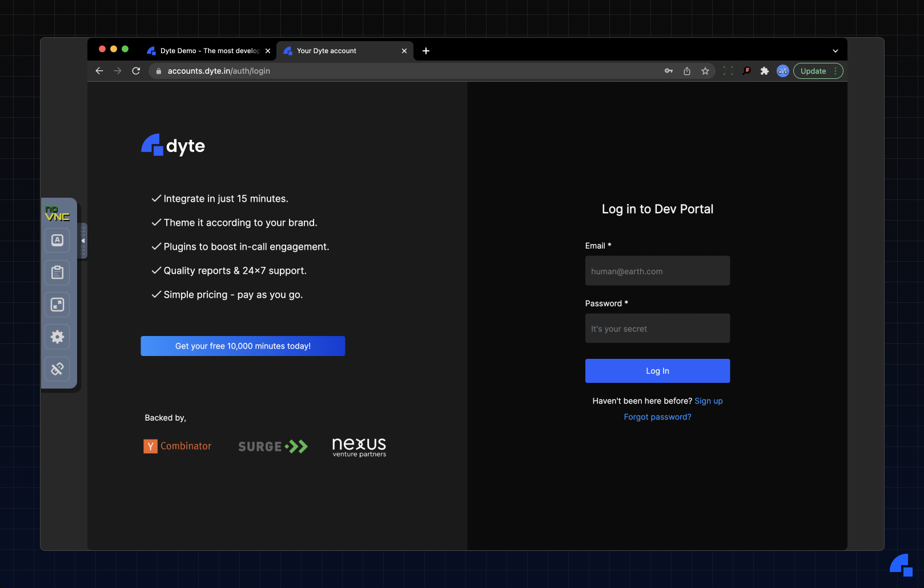This screenshot has width=924, height=588.
Task: Click the Surge logo
Action: [x=273, y=446]
